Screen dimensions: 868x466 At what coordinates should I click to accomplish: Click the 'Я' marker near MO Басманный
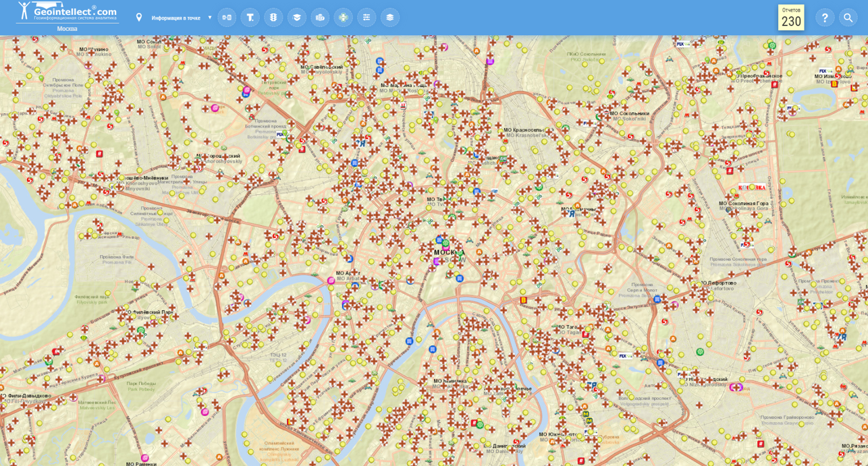[x=571, y=214]
